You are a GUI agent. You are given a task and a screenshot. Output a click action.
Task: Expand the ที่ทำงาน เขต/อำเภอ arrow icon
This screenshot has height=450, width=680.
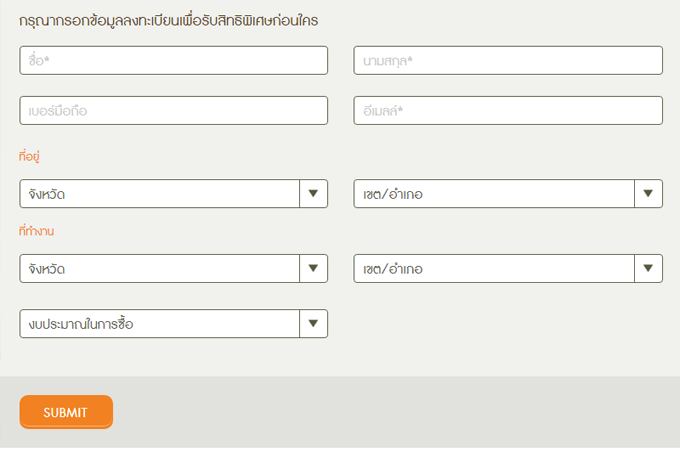click(648, 268)
